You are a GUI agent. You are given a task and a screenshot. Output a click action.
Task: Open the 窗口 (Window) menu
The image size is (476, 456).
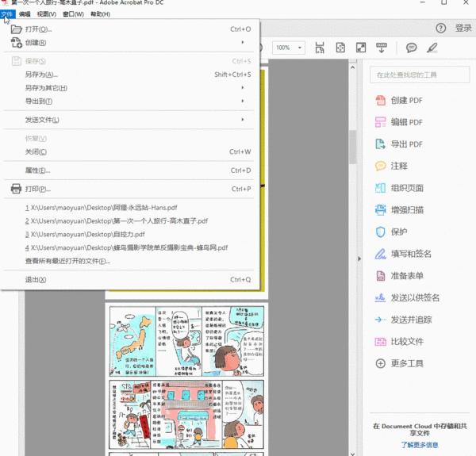tap(73, 14)
